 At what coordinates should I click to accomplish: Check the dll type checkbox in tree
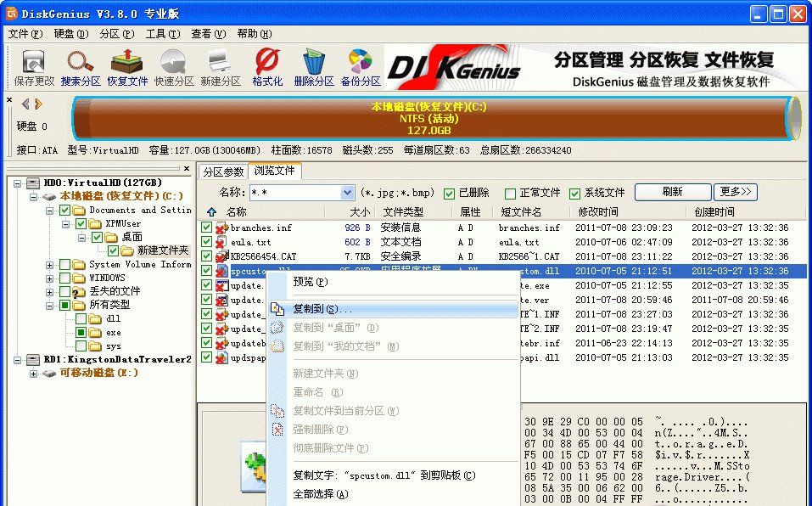tap(81, 318)
